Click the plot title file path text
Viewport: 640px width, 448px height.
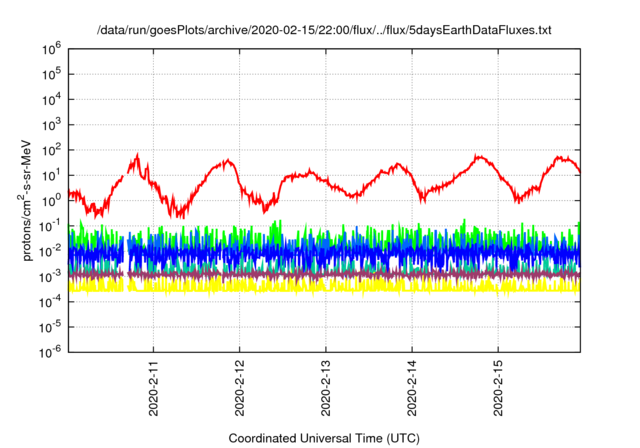coord(324,30)
